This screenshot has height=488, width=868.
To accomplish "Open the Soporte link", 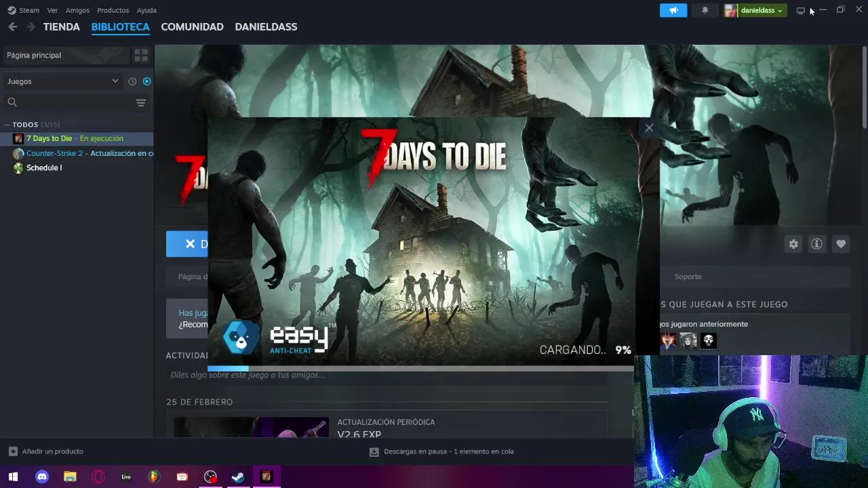I will [688, 277].
